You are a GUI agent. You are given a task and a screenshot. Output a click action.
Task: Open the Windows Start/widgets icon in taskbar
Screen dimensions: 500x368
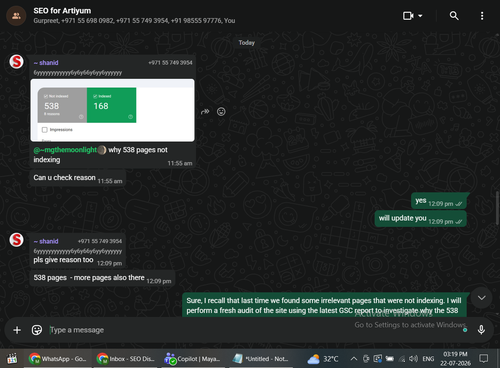(12, 359)
